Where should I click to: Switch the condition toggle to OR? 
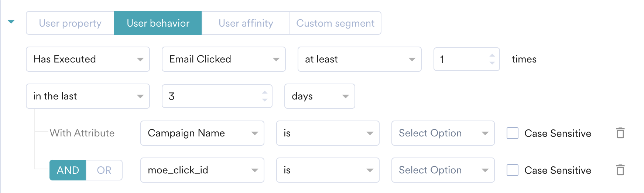tap(104, 170)
